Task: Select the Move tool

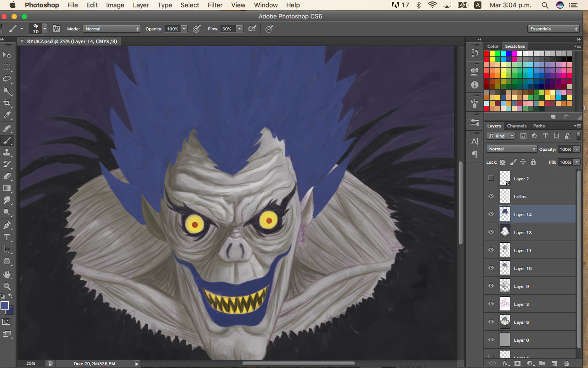Action: pyautogui.click(x=7, y=55)
